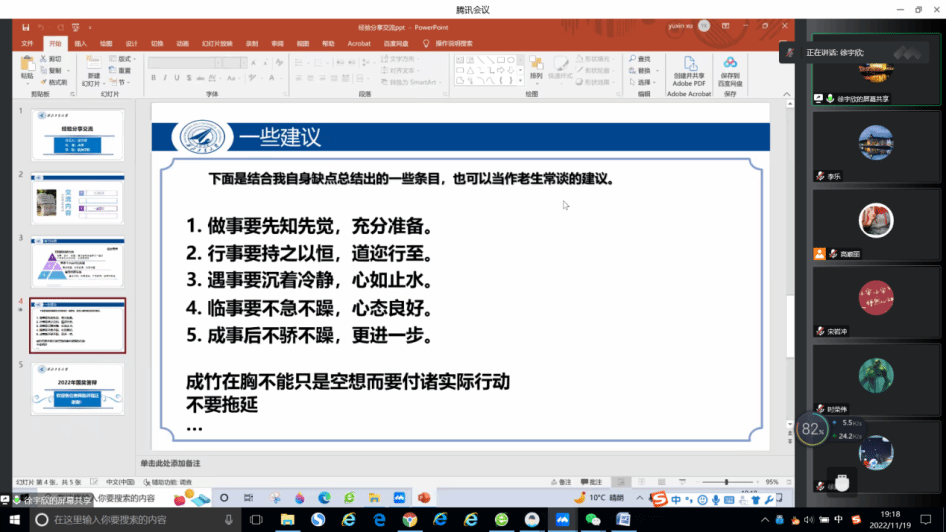Viewport: 946px width, 532px height.
Task: Open Chrome from the Windows taskbar
Action: (x=409, y=520)
